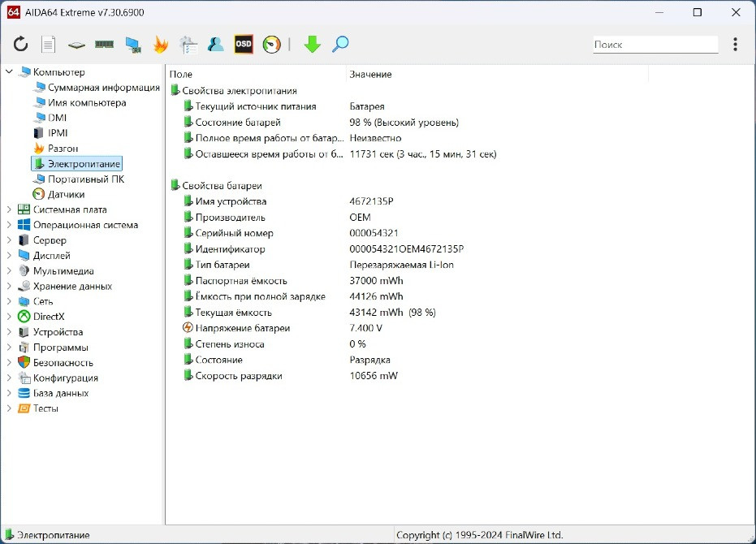Click the magnifying glass search icon
This screenshot has height=544, width=756.
(340, 45)
